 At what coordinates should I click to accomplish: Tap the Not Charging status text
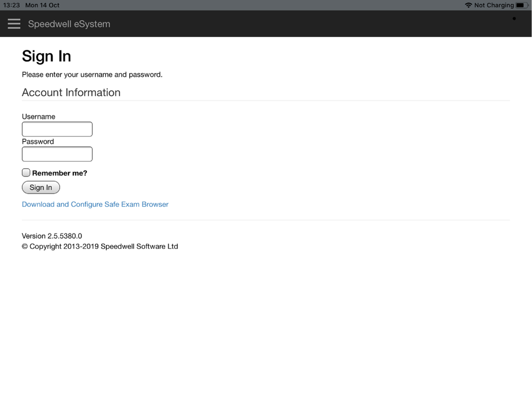point(494,5)
